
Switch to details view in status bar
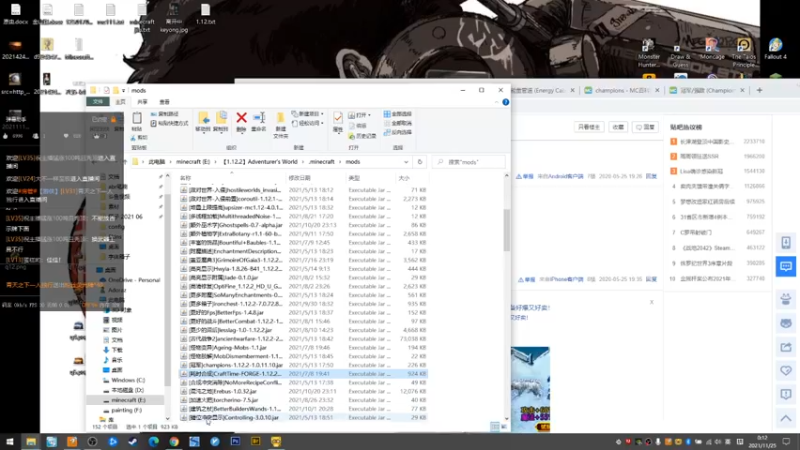(x=494, y=426)
